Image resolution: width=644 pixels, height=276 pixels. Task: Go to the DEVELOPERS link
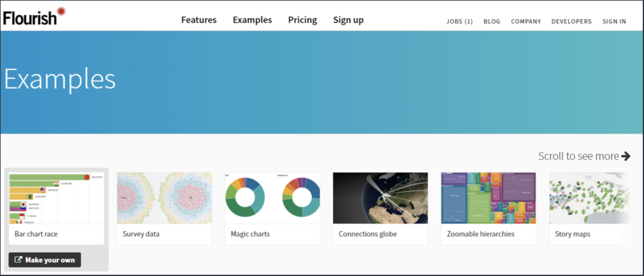(572, 21)
